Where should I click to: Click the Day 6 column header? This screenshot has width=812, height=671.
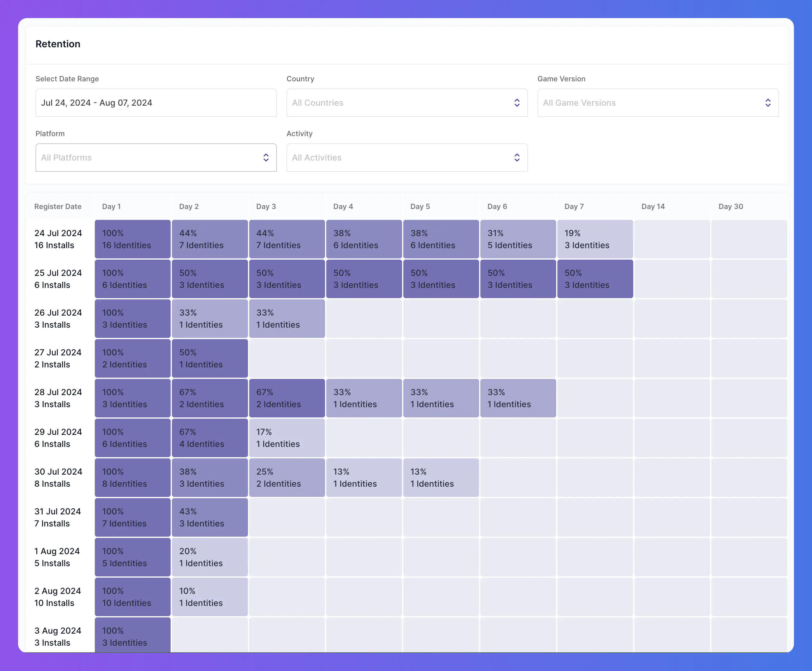coord(497,206)
